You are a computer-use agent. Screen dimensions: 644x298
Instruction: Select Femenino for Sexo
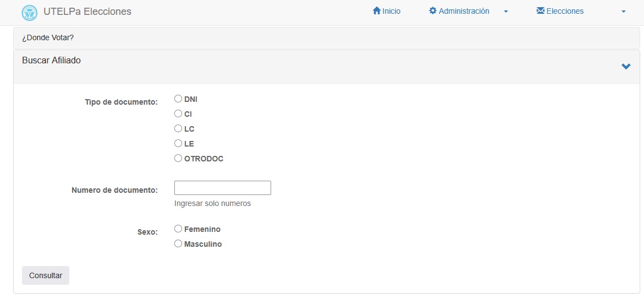pos(178,229)
